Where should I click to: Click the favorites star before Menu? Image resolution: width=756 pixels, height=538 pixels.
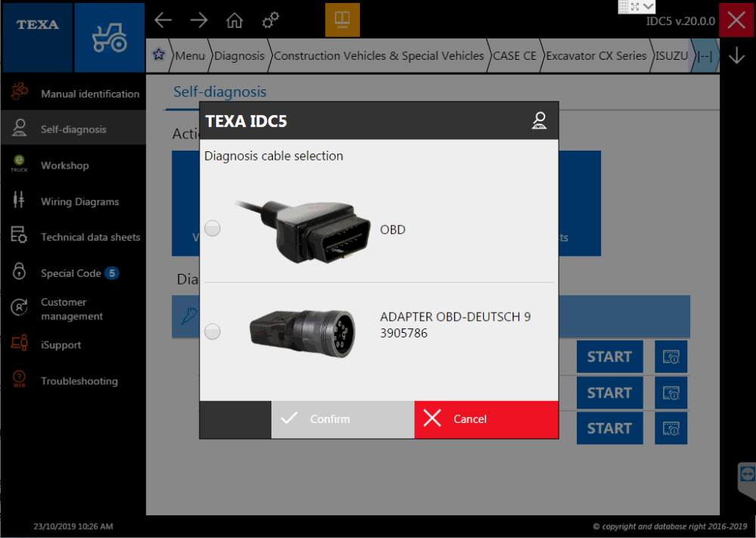(x=158, y=55)
